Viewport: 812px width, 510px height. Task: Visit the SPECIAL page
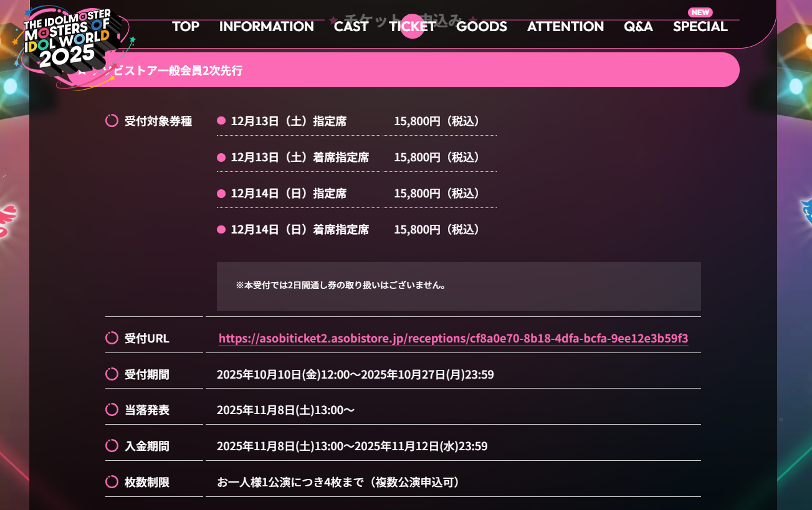coord(700,27)
